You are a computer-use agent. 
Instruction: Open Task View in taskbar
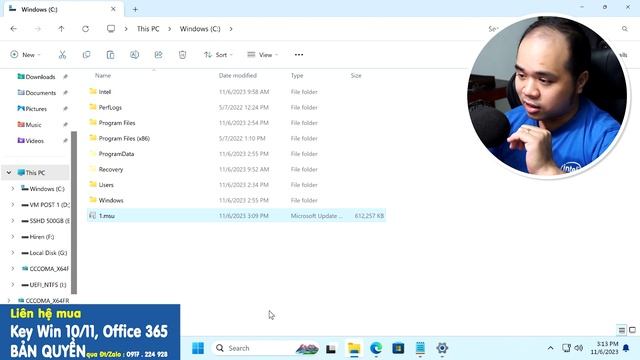coord(331,349)
